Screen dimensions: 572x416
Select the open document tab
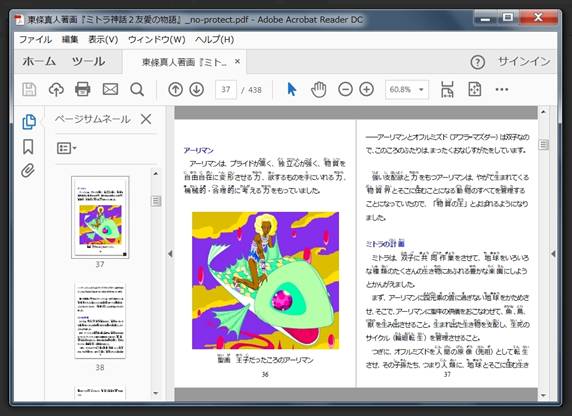(x=184, y=62)
